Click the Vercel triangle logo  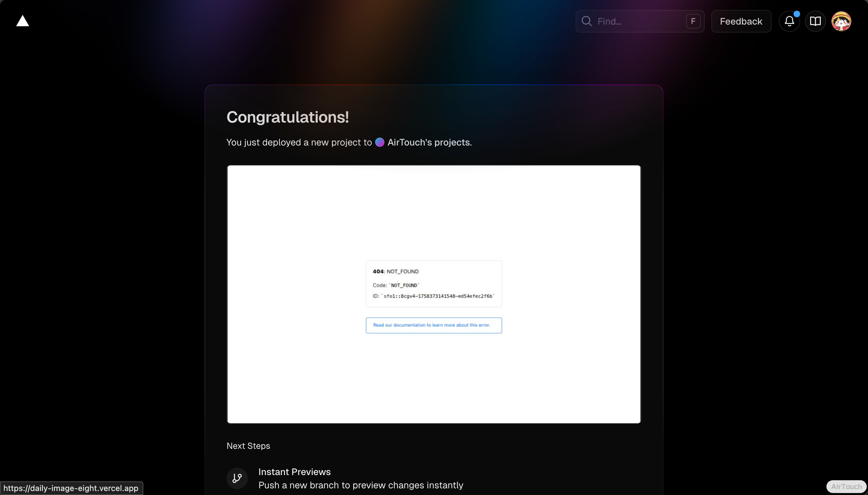pyautogui.click(x=23, y=21)
